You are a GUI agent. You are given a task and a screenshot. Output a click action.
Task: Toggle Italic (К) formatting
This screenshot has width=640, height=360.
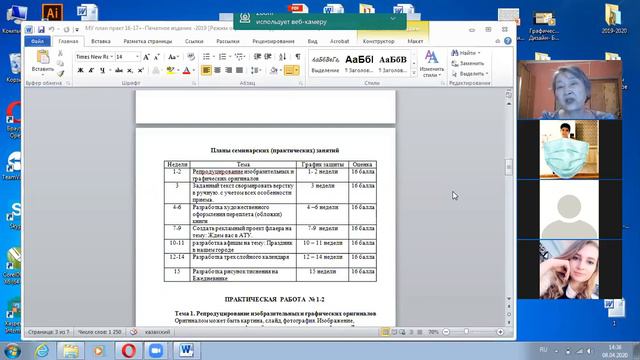click(91, 70)
